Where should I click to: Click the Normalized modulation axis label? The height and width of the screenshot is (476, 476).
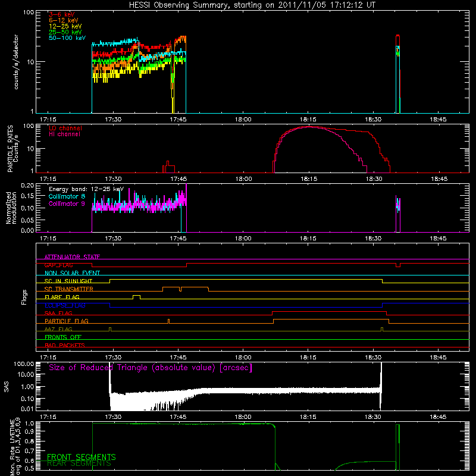click(x=11, y=208)
